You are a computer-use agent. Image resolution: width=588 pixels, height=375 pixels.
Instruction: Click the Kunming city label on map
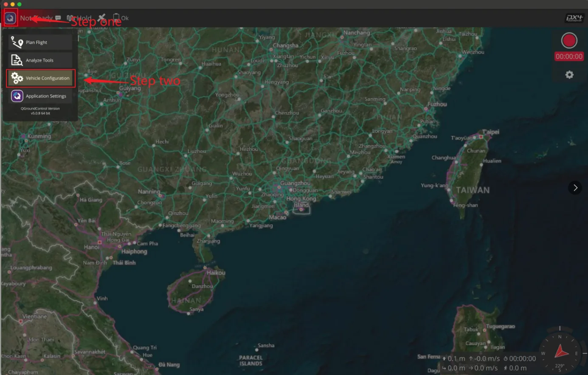tap(39, 136)
